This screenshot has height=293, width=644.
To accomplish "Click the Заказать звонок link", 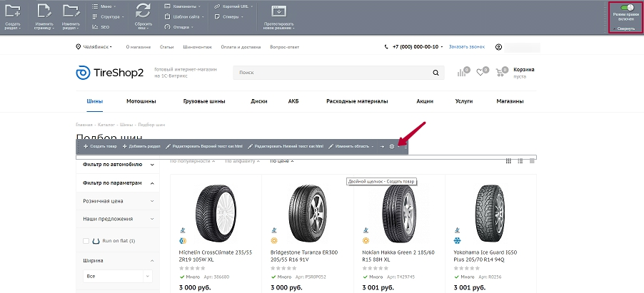I will (x=466, y=47).
